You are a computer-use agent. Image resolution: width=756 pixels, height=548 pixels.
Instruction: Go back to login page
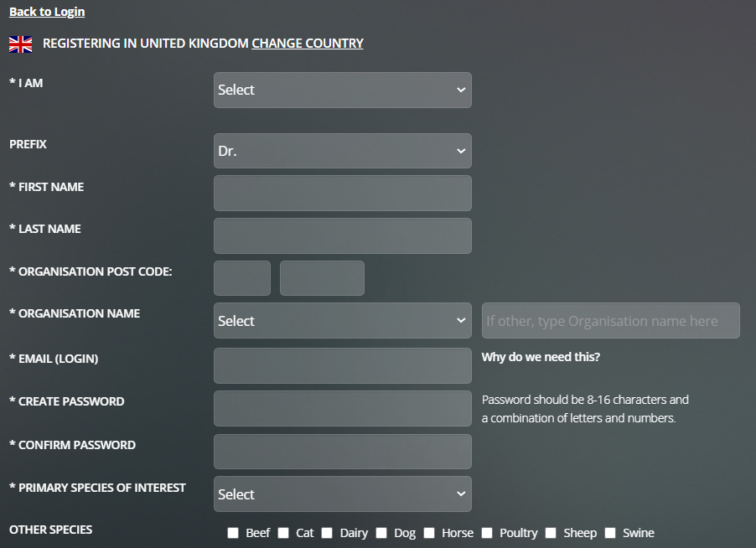[x=47, y=12]
